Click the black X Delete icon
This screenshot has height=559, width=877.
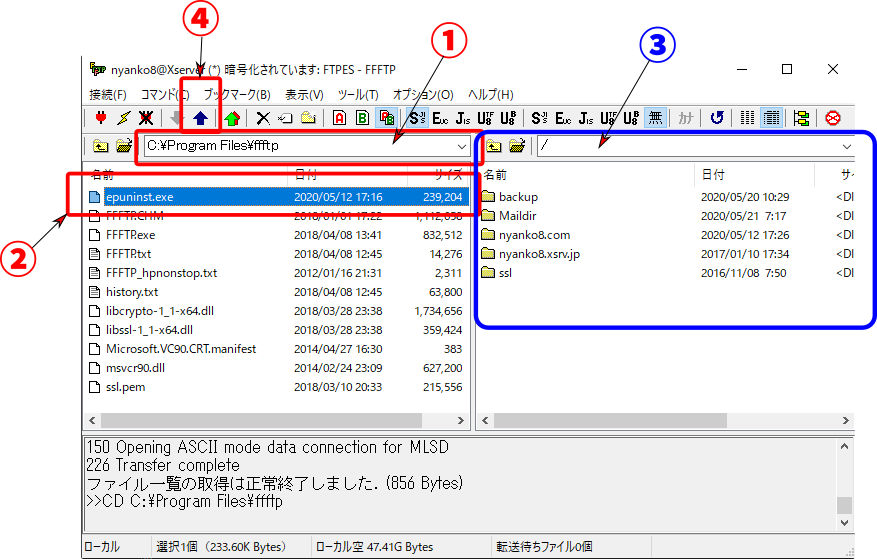pyautogui.click(x=263, y=118)
